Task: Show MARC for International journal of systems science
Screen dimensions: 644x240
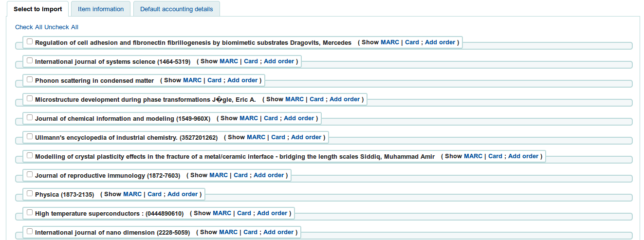Action: [x=229, y=61]
